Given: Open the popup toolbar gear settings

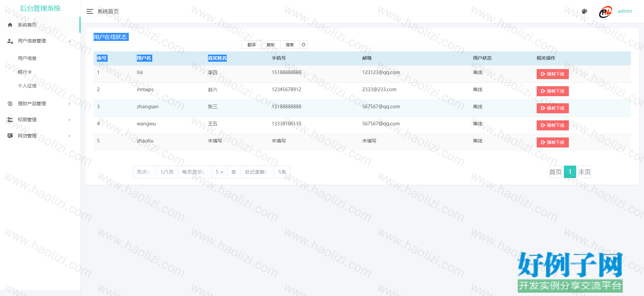Looking at the screenshot, I should (304, 45).
